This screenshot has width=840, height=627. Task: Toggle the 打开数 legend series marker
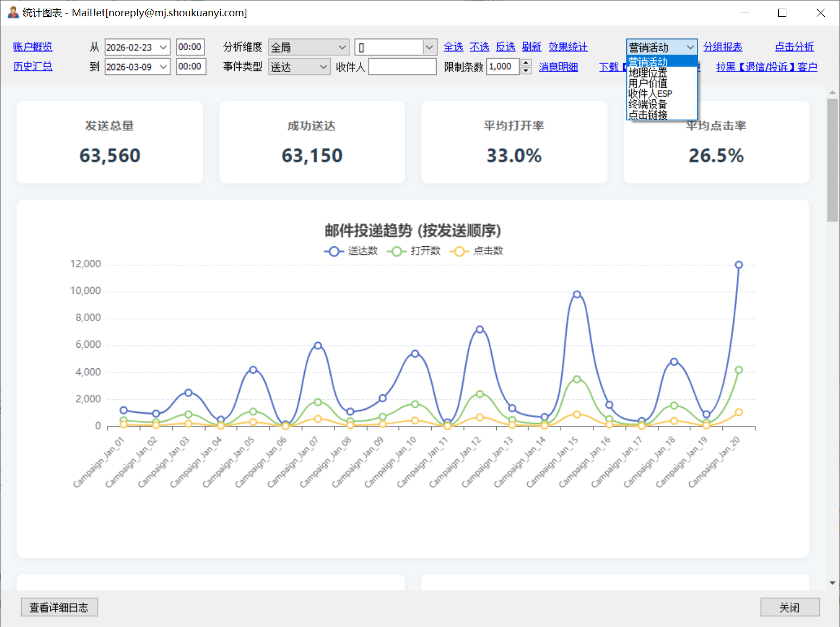[396, 251]
